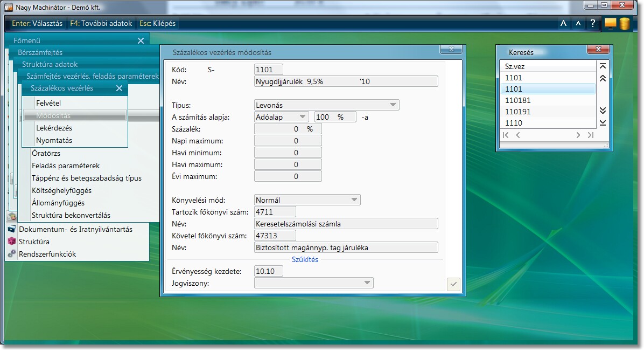Click the smaller font size A icon
The image size is (644, 351).
578,23
